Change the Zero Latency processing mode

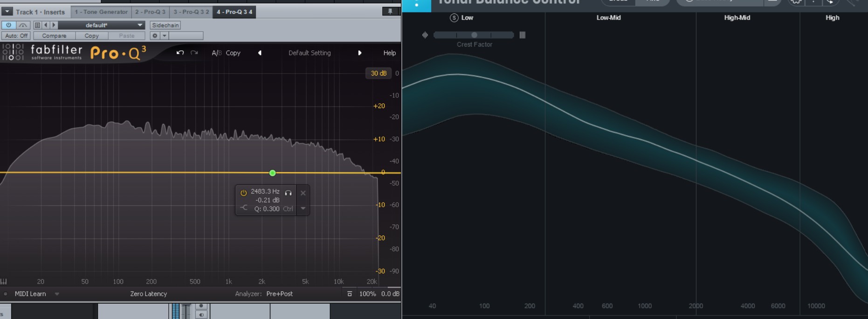[148, 294]
